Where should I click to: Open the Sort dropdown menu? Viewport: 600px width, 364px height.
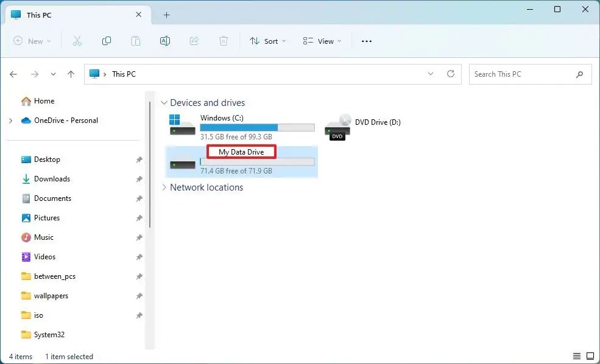click(267, 41)
